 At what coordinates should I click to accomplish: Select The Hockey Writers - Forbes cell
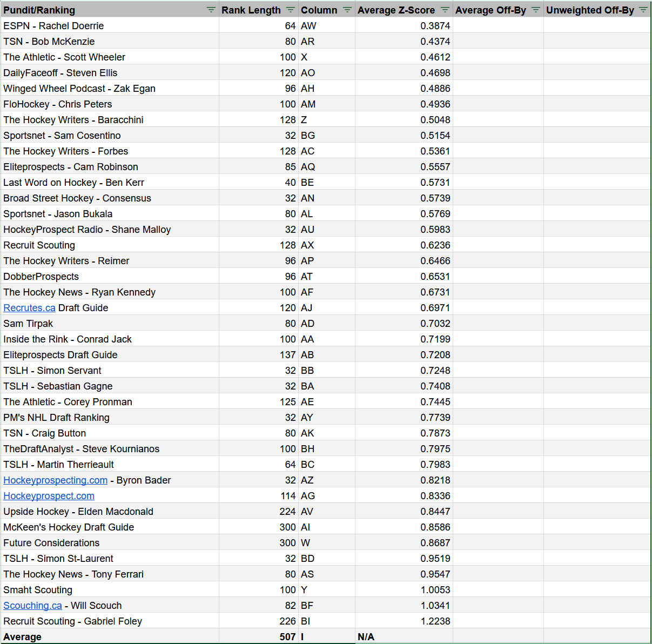pyautogui.click(x=110, y=151)
